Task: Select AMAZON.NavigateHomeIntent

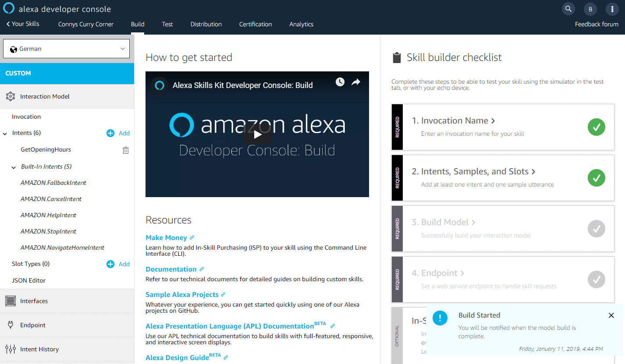Action: click(63, 247)
